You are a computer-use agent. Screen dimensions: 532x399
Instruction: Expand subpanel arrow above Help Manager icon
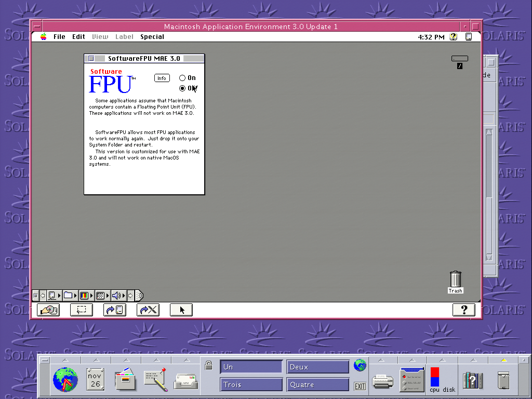click(474, 360)
